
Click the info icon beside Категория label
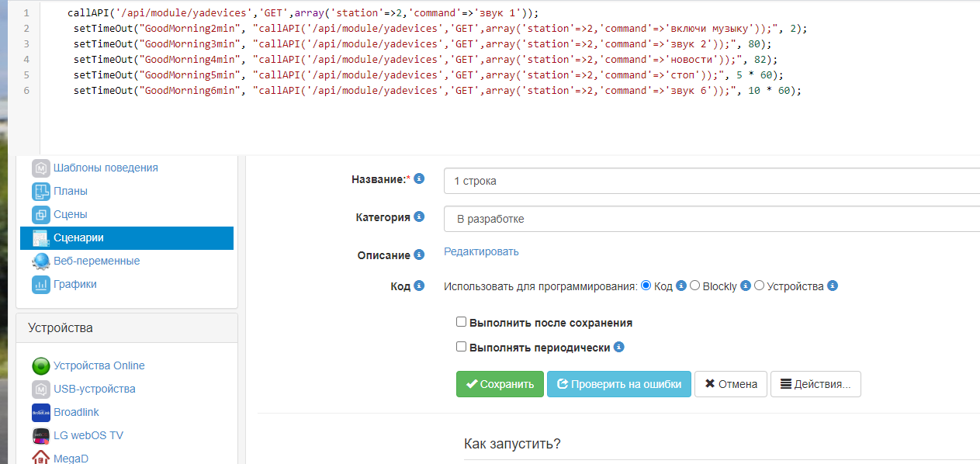[420, 216]
